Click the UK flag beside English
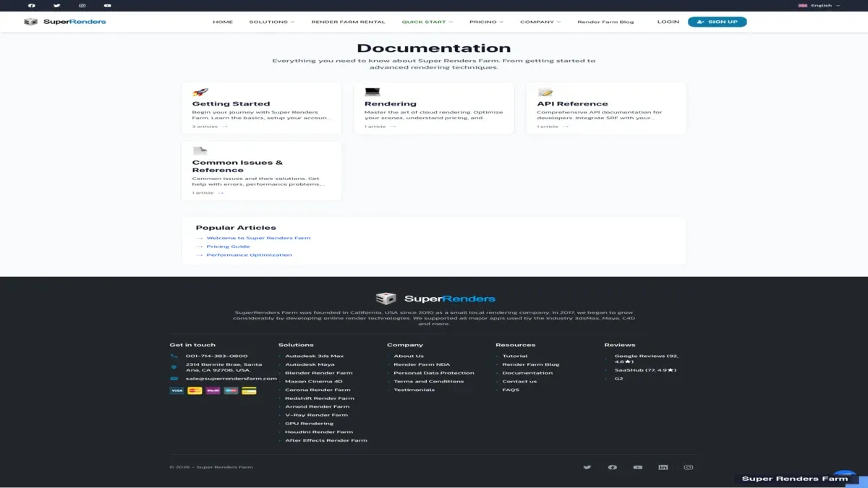The width and height of the screenshot is (868, 488). [x=803, y=6]
